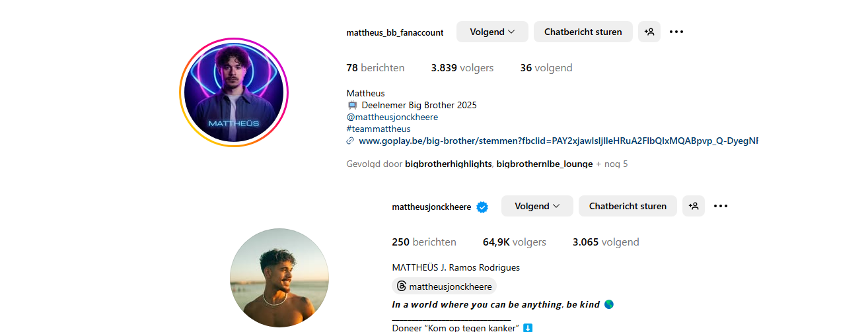Click the down arrow emoji after kanker
Viewport: 868px width, 332px height.
coord(528,328)
